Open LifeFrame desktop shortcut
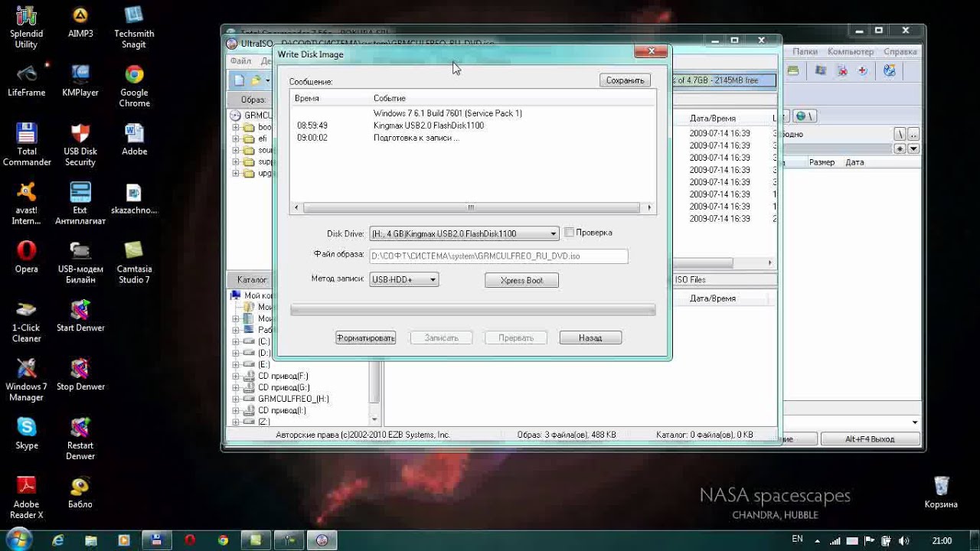Image resolution: width=980 pixels, height=551 pixels. coord(26,80)
